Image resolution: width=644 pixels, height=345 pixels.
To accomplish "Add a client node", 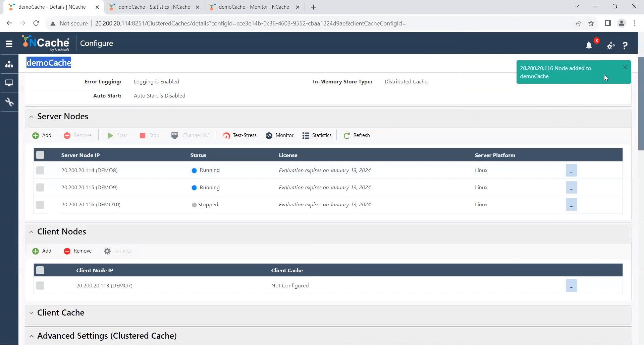I will point(42,251).
